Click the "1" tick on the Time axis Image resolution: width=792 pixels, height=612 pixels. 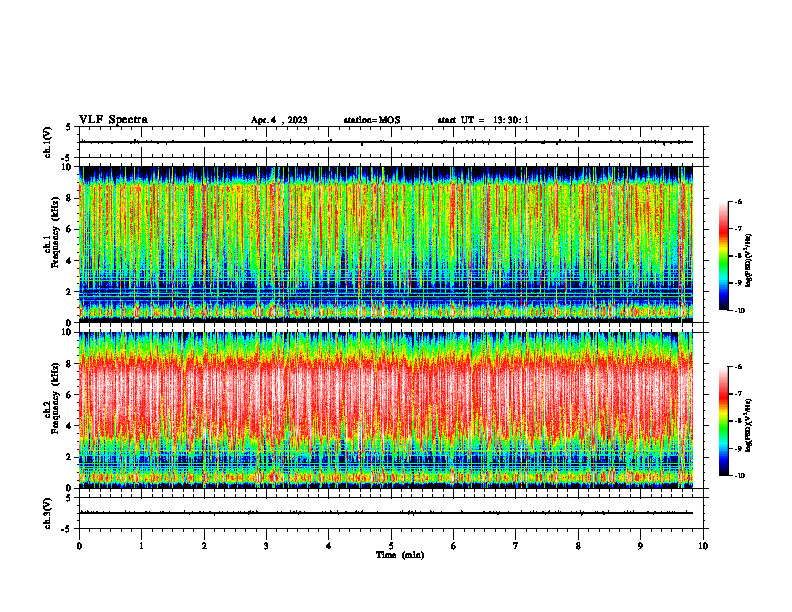click(141, 546)
